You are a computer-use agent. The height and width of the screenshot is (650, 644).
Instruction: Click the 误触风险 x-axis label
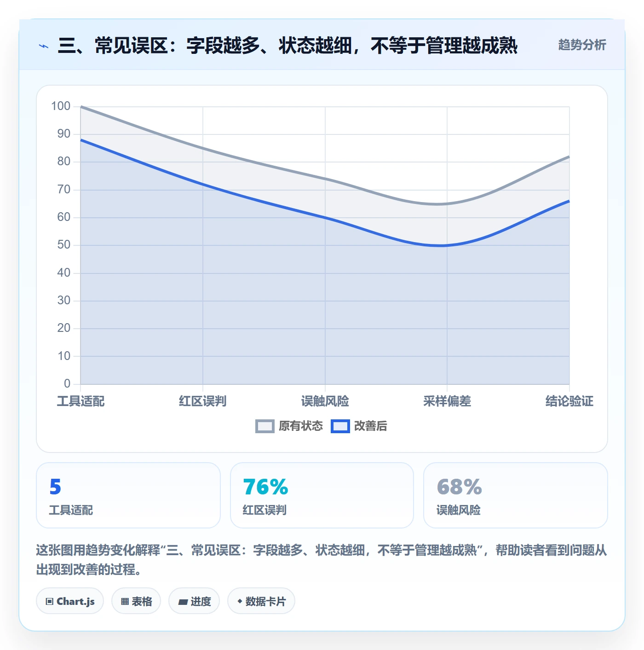click(x=325, y=401)
